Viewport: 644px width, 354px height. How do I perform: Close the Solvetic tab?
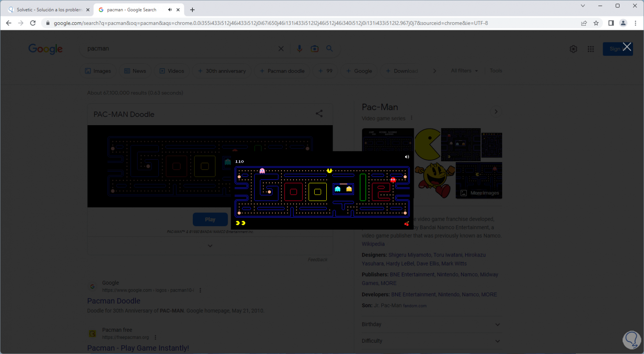(88, 10)
